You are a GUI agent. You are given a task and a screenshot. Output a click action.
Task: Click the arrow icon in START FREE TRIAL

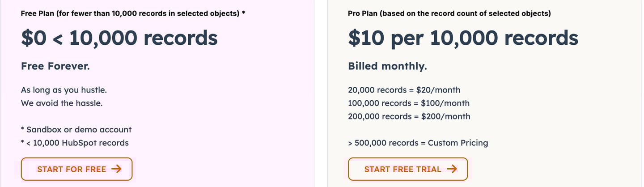click(x=452, y=169)
